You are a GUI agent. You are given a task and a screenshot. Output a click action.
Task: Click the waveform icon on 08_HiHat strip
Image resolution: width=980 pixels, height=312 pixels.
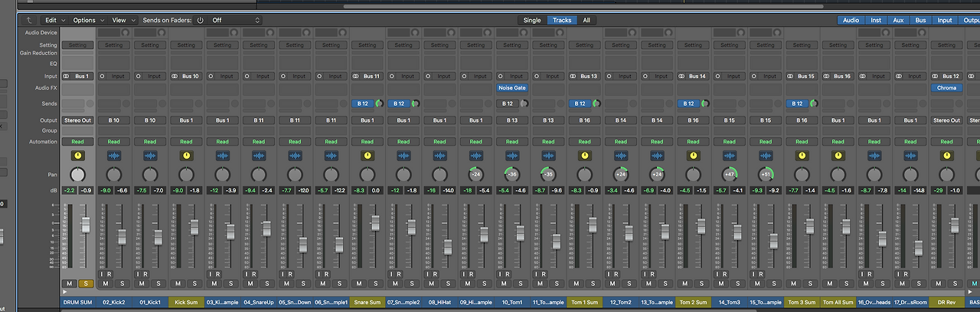tap(439, 156)
